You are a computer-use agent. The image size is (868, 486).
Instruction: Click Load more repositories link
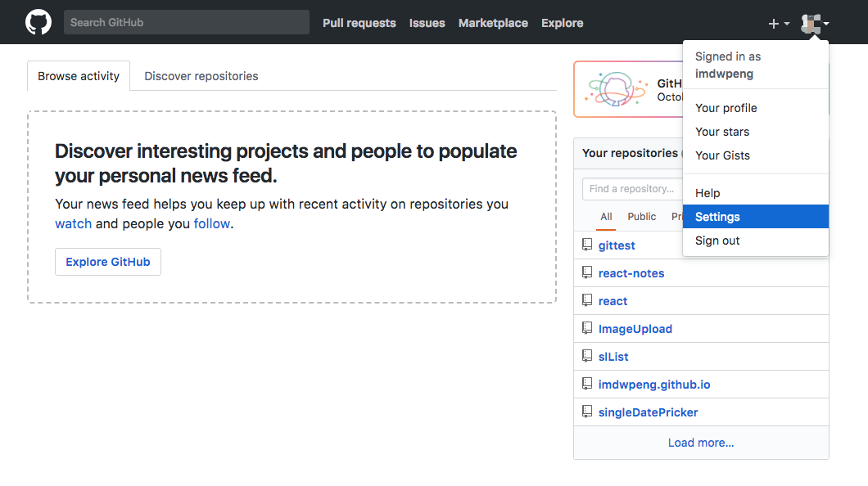[701, 443]
